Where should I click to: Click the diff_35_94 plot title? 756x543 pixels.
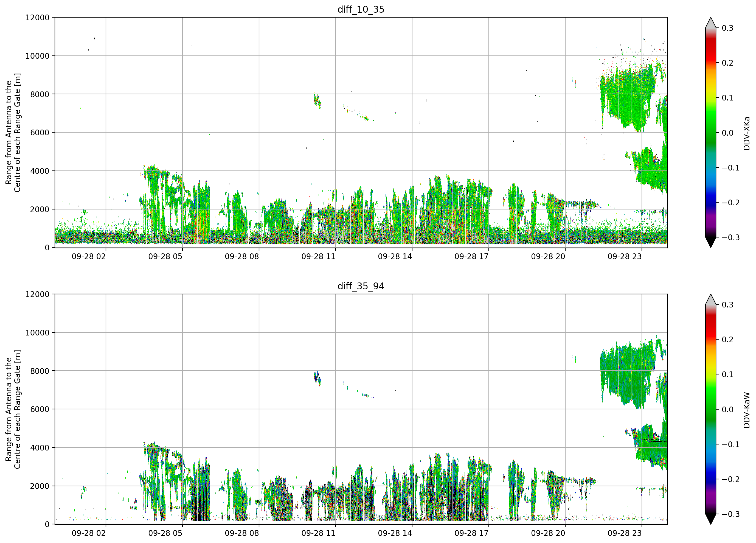[361, 286]
